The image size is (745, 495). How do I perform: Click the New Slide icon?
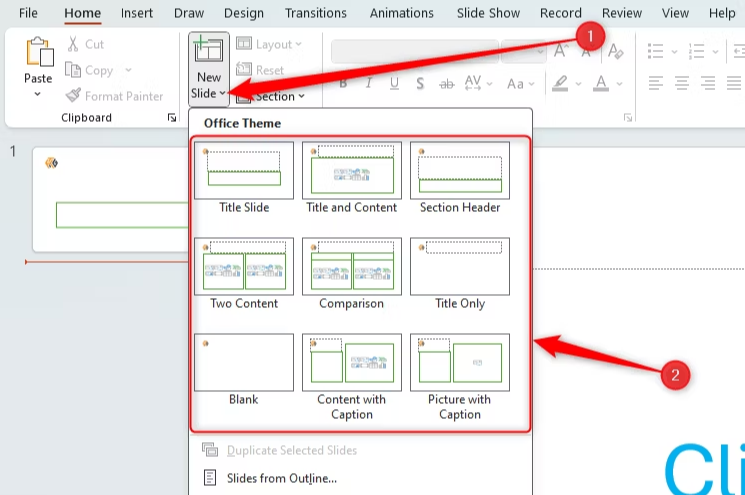(x=209, y=50)
